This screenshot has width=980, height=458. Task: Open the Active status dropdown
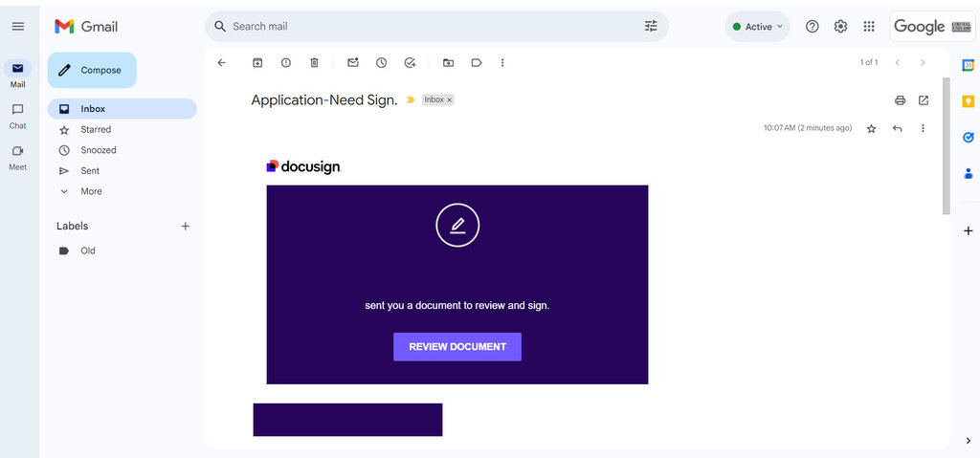pos(758,26)
